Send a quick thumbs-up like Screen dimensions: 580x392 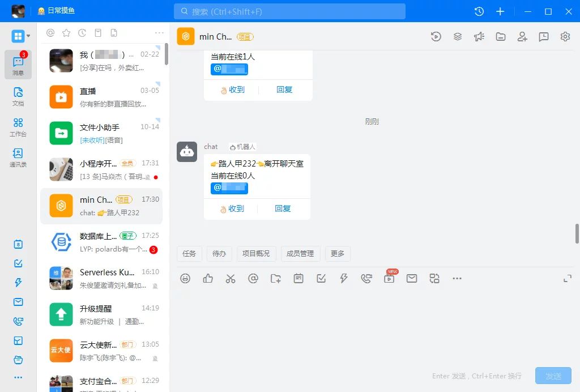click(208, 278)
